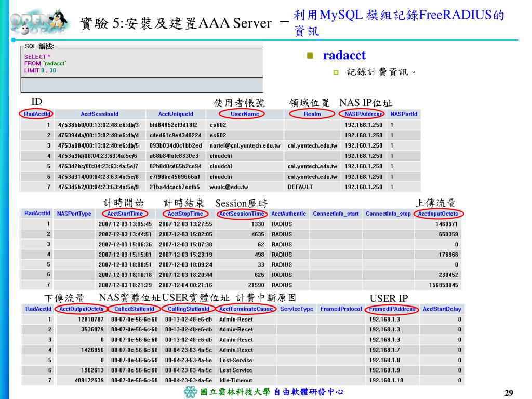
Task: Select unique ID 893b034d8c1bb2ed
Action: point(176,145)
